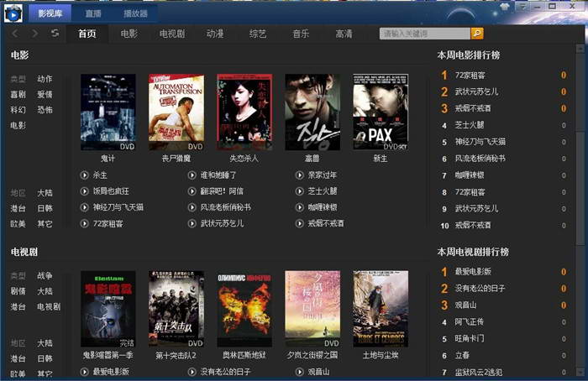Open the 夕岚之街樱之国 poster
The height and width of the screenshot is (381, 588).
pyautogui.click(x=312, y=309)
